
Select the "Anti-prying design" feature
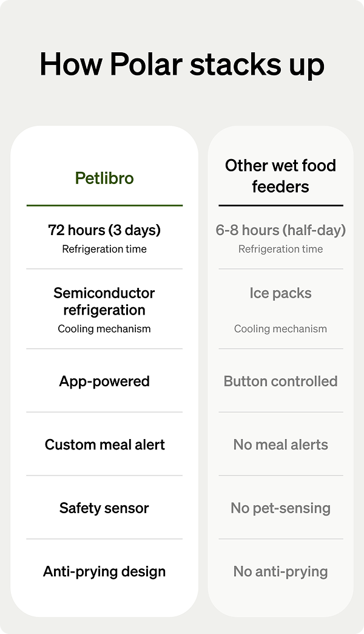104,571
